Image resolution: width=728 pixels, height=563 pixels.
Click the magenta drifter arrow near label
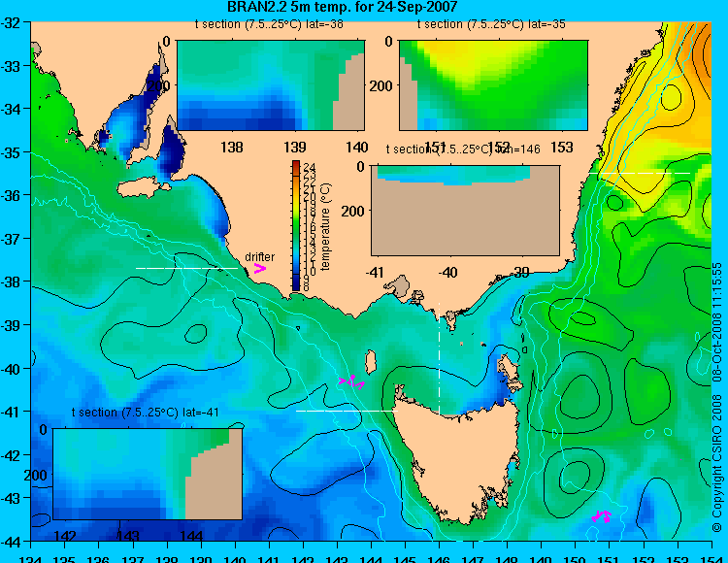(259, 268)
